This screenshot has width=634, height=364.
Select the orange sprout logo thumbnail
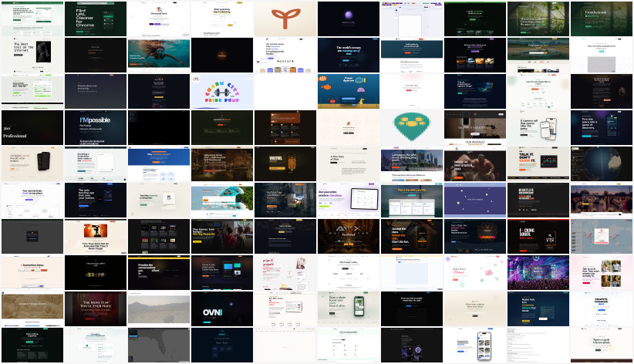(285, 19)
